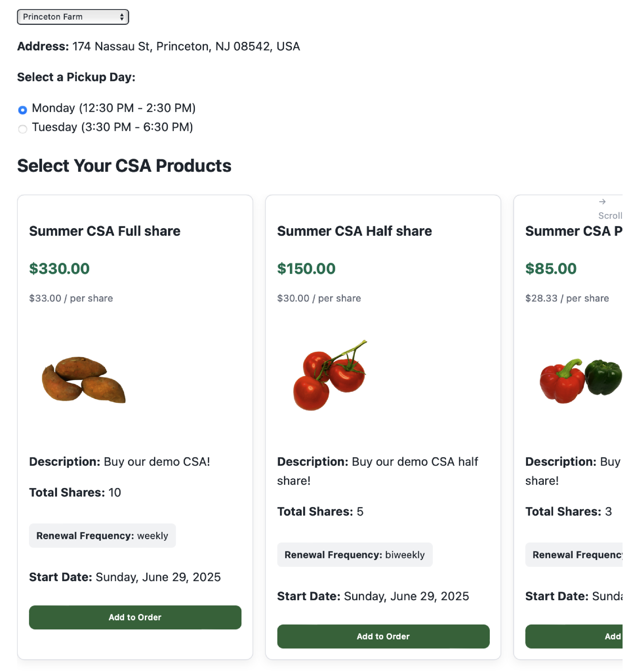Add Summer CSA Half share to order
644x672 pixels.
point(383,636)
